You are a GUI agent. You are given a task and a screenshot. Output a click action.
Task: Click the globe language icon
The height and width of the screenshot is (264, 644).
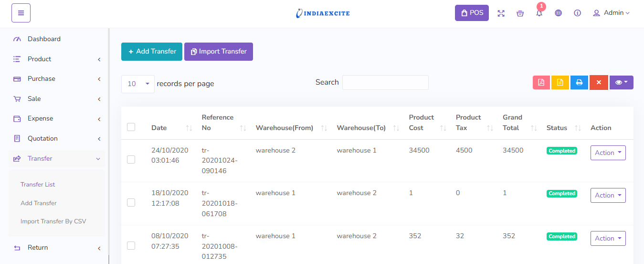click(x=558, y=13)
